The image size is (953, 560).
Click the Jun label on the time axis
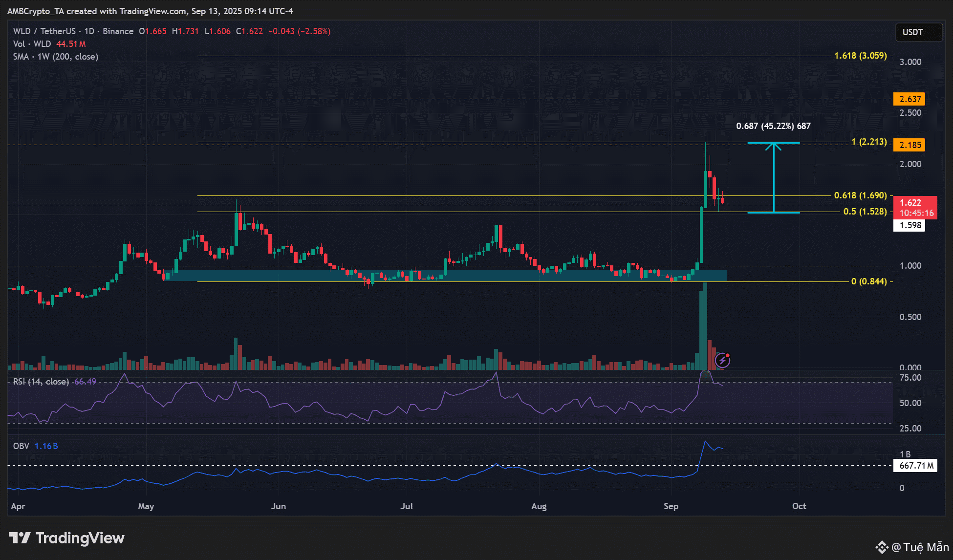coord(279,506)
